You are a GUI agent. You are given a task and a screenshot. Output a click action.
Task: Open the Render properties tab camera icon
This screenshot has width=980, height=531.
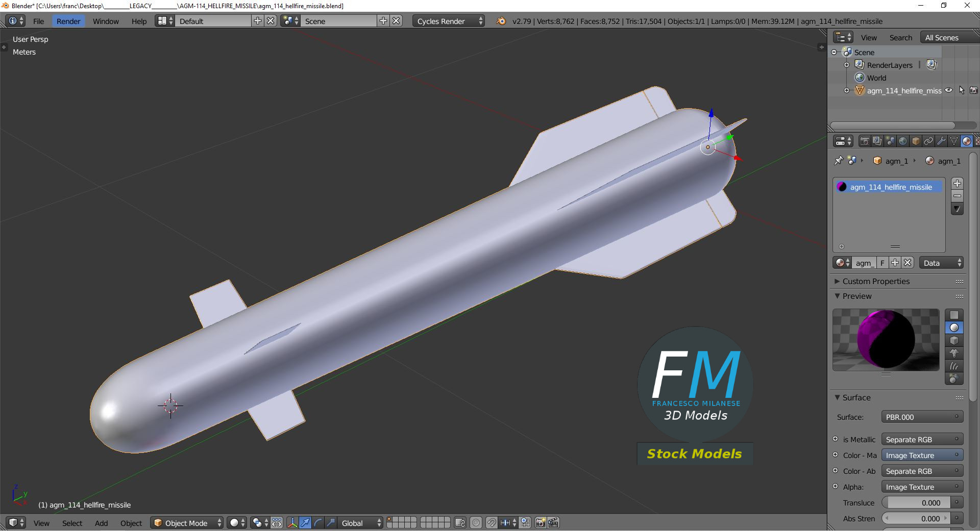tap(864, 141)
